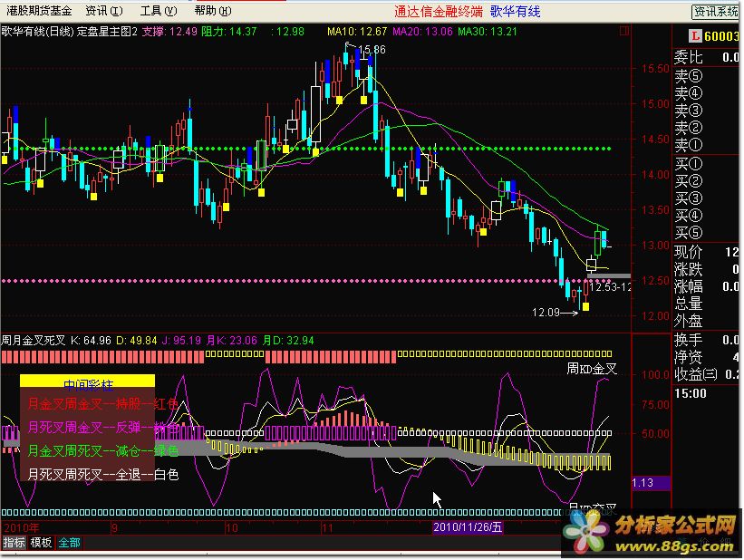Click the 12.09 low price annotation
This screenshot has width=744, height=560.
(x=546, y=313)
